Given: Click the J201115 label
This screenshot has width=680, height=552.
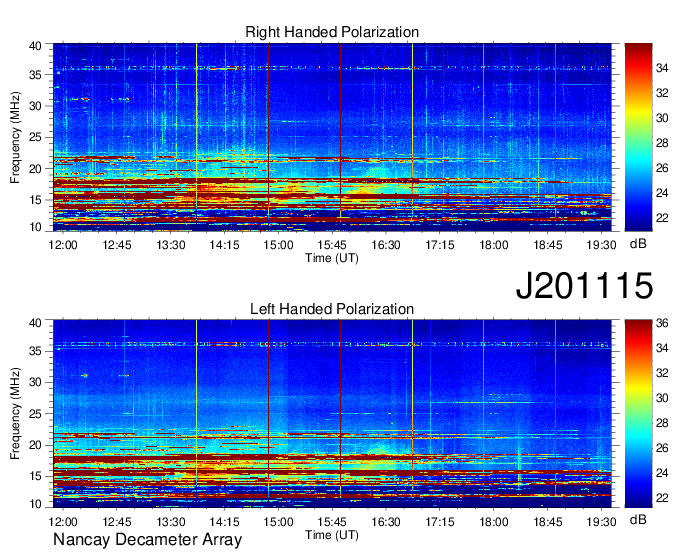Looking at the screenshot, I should click(x=584, y=285).
